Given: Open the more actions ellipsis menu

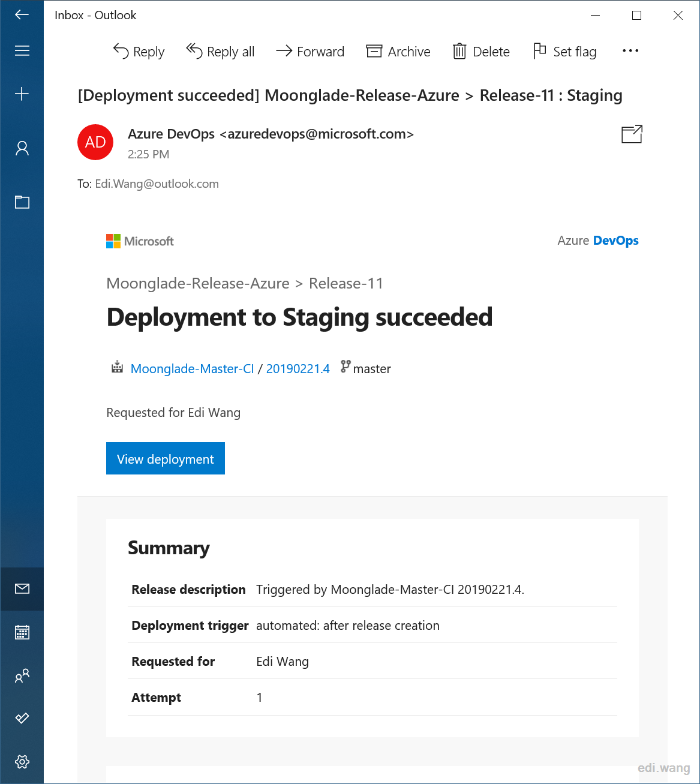Looking at the screenshot, I should pos(630,51).
